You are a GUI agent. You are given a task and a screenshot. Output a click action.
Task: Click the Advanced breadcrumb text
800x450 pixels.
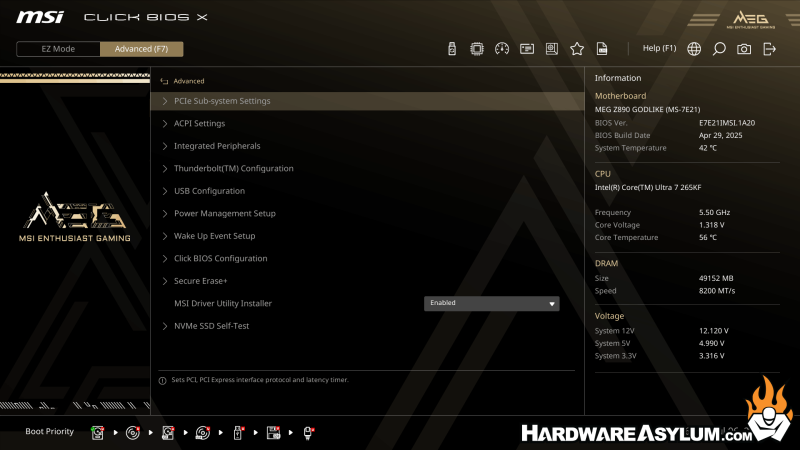(x=189, y=81)
